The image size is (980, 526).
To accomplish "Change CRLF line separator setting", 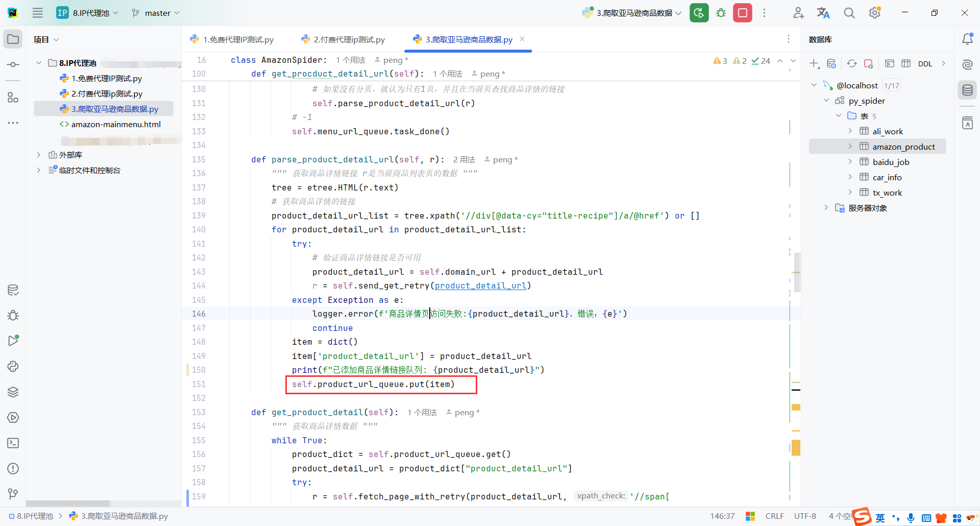I will [x=774, y=516].
